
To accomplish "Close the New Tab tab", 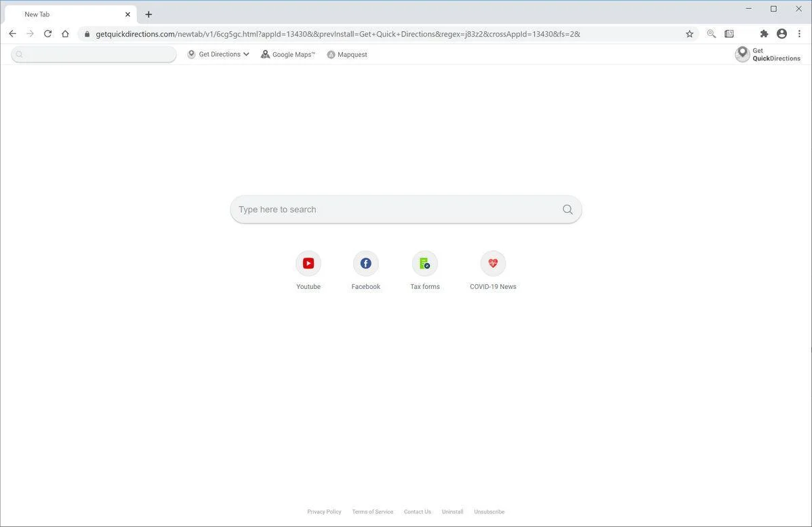I will point(127,14).
